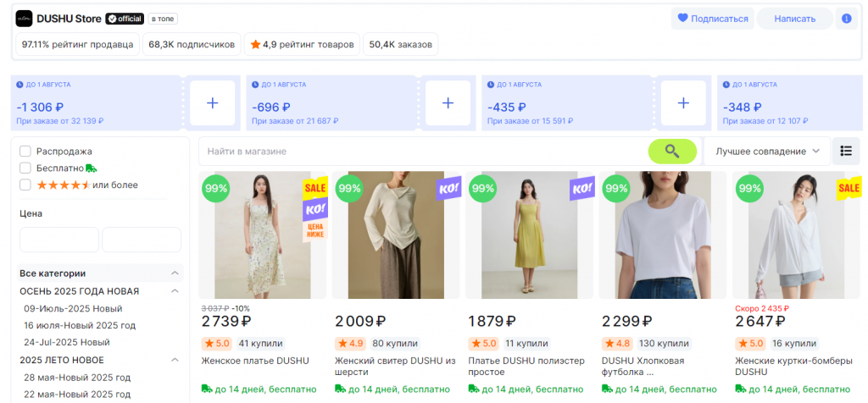
Task: Tick the 4.5 stars или более checkbox
Action: (25, 185)
